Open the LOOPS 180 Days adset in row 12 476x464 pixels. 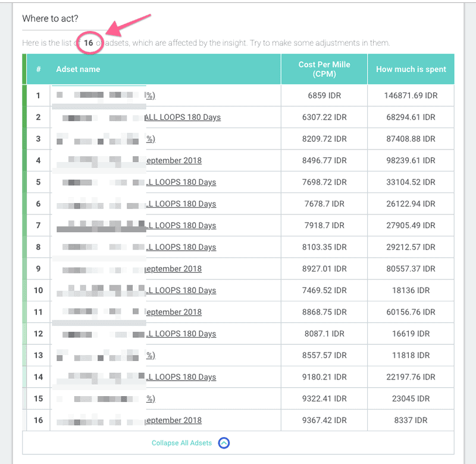coord(181,334)
